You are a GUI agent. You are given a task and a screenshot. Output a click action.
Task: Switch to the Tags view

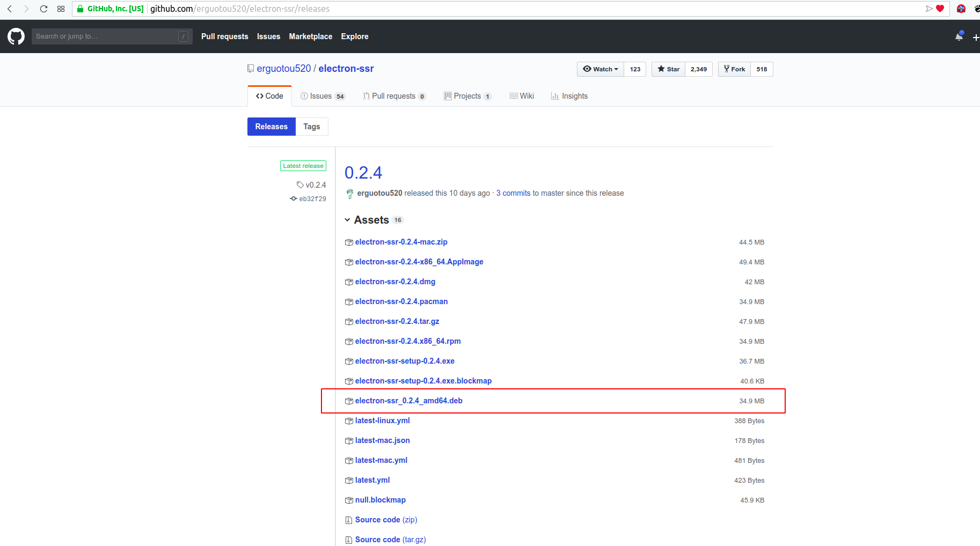pos(312,127)
